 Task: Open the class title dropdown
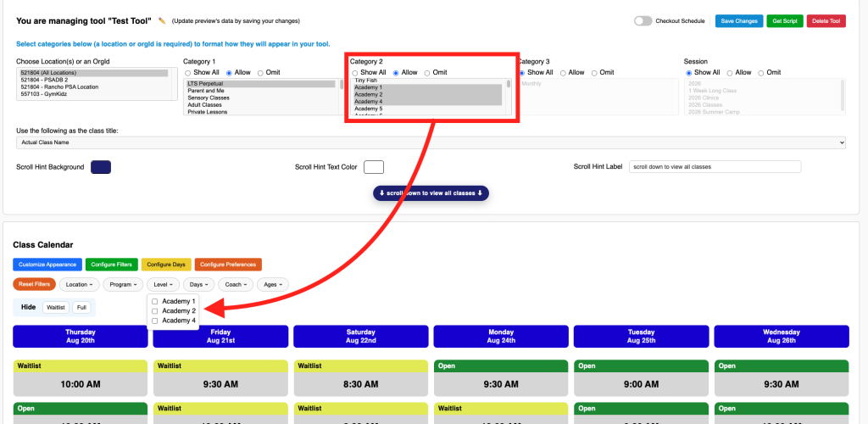(431, 142)
